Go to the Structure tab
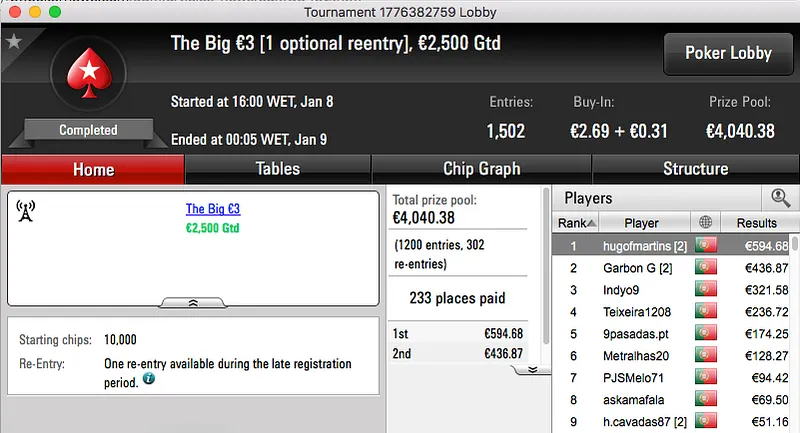 [695, 169]
